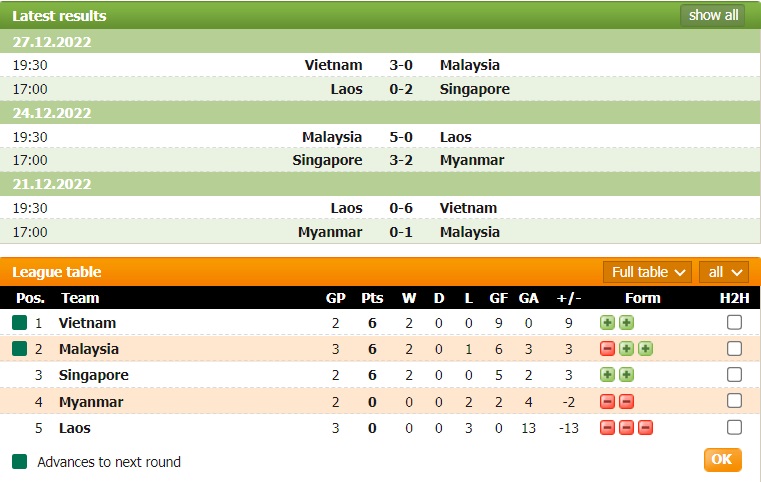Click Myanmar's first red loss icon

click(x=607, y=402)
